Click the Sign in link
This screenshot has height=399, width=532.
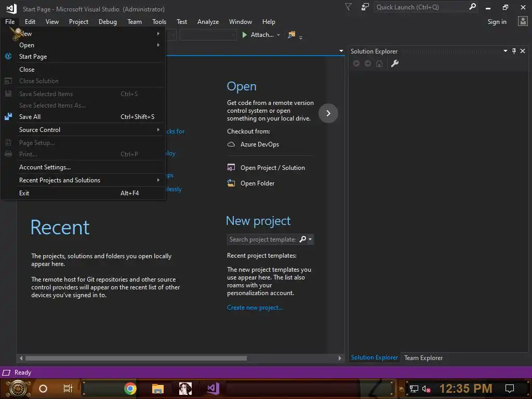pos(497,22)
